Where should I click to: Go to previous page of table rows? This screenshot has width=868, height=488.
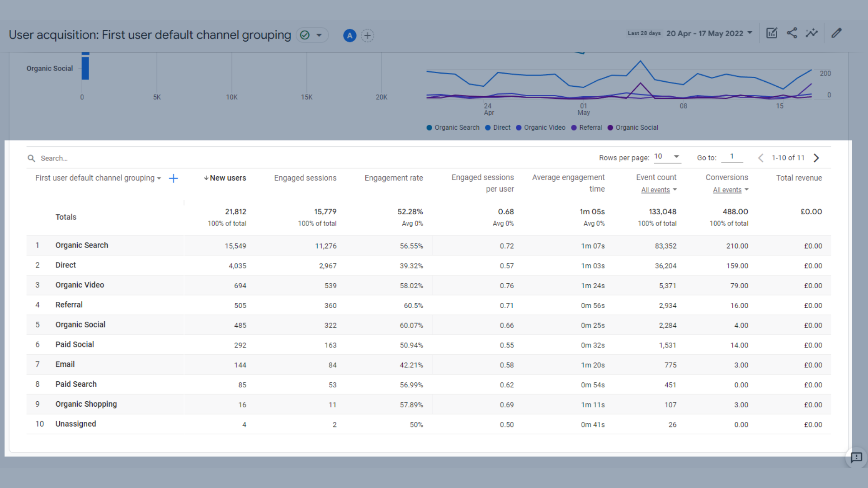(x=761, y=158)
